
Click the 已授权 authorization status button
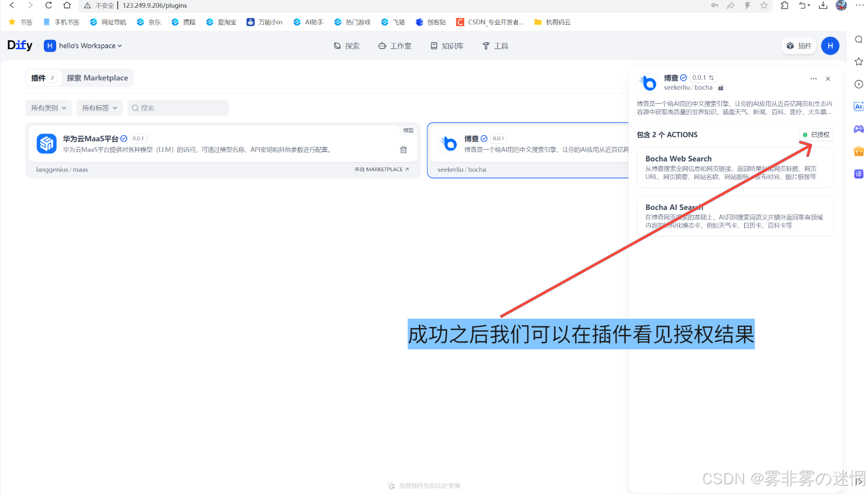pyautogui.click(x=816, y=135)
